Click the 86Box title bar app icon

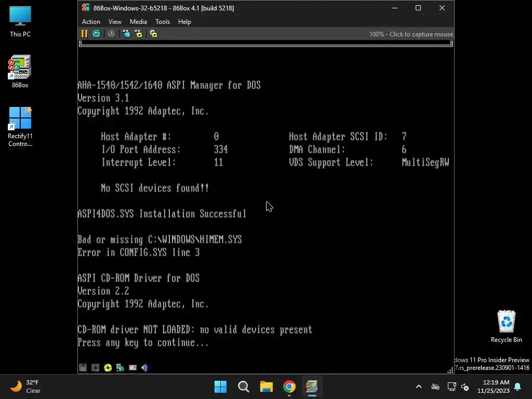(x=86, y=7)
